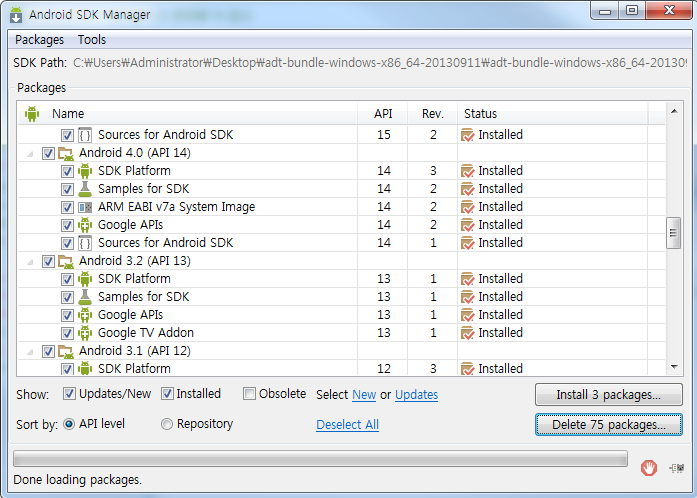Minimize the Android SDK Manager window

click(x=605, y=10)
